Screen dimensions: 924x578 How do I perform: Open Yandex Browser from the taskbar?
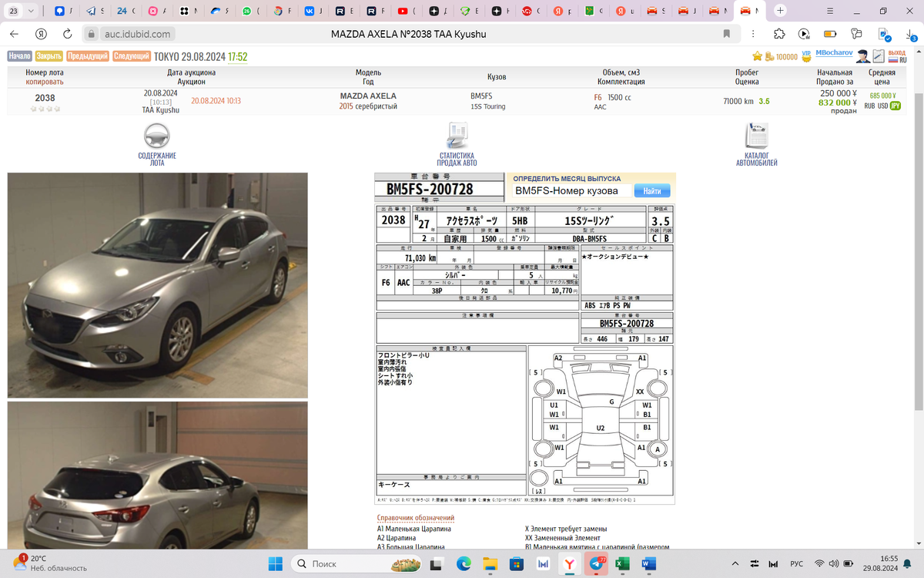pos(569,564)
